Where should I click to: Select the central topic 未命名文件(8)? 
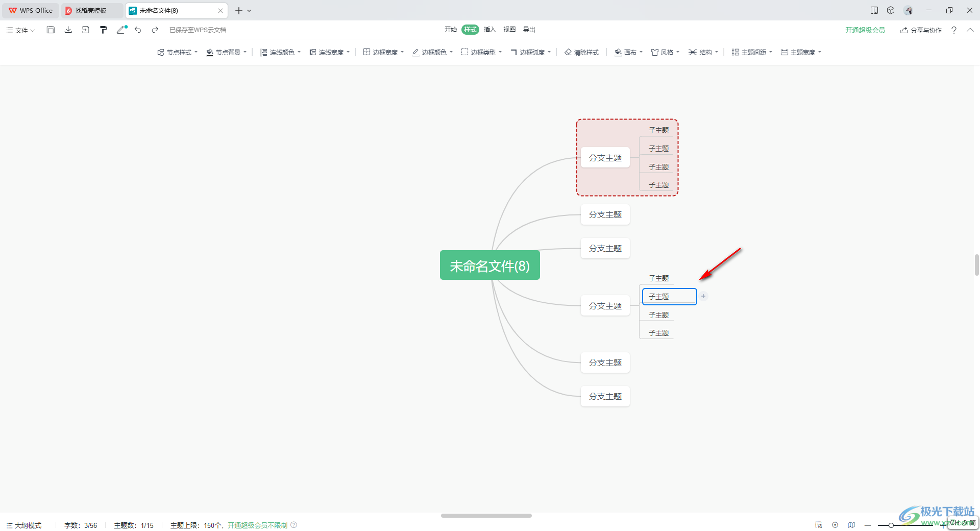[490, 265]
